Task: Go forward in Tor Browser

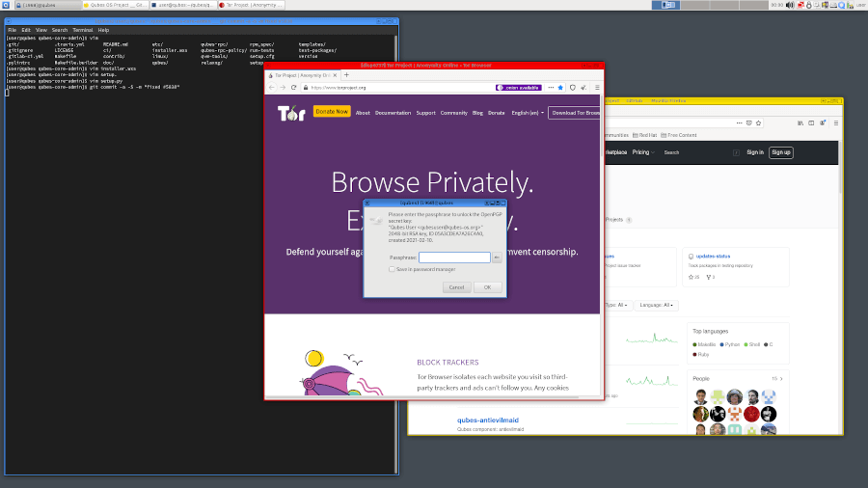Action: coord(283,88)
